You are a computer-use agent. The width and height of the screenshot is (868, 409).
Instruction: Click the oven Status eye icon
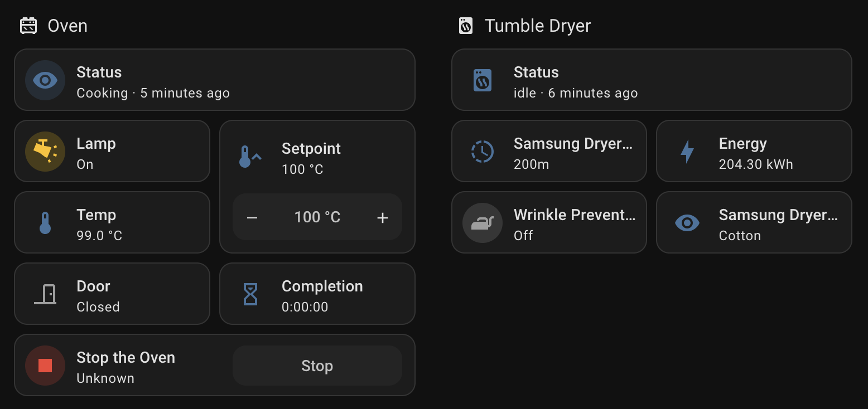point(45,80)
